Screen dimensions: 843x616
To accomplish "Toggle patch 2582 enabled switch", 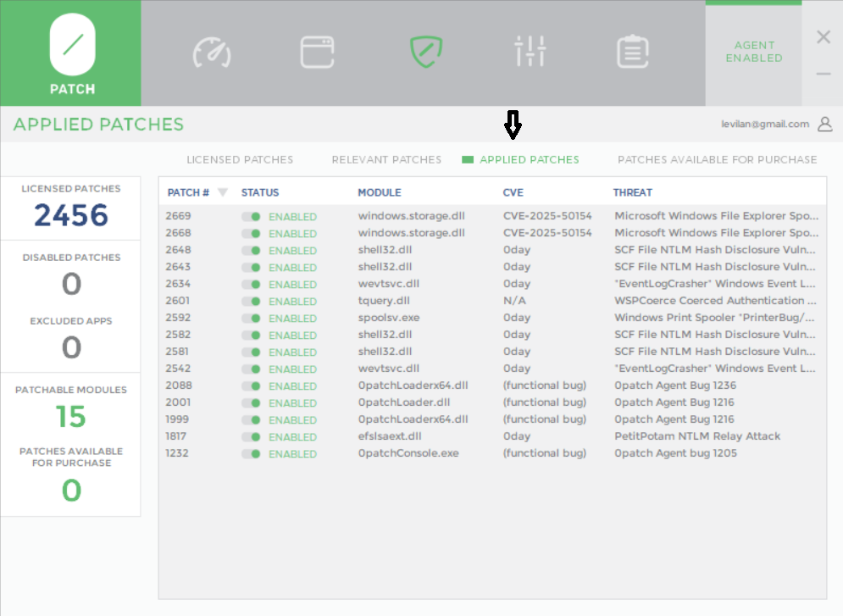I will click(251, 336).
